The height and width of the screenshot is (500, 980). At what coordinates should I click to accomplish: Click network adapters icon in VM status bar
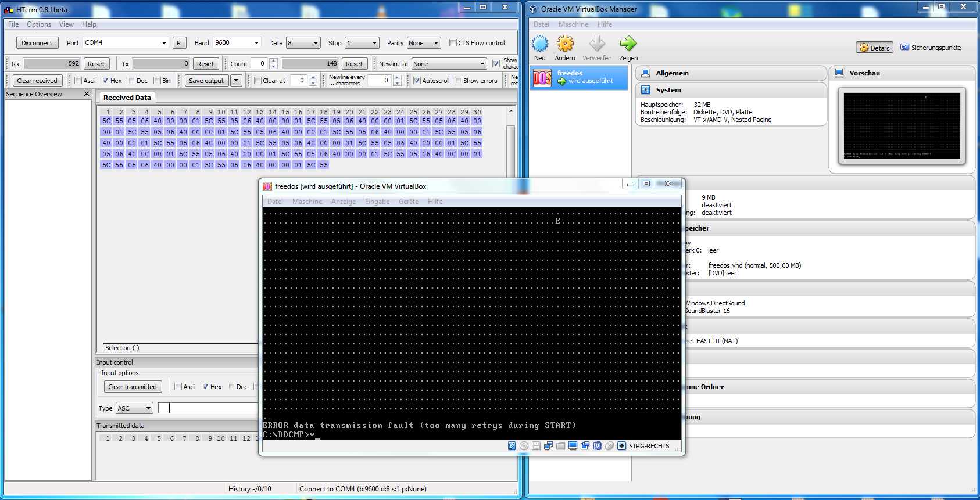[548, 446]
